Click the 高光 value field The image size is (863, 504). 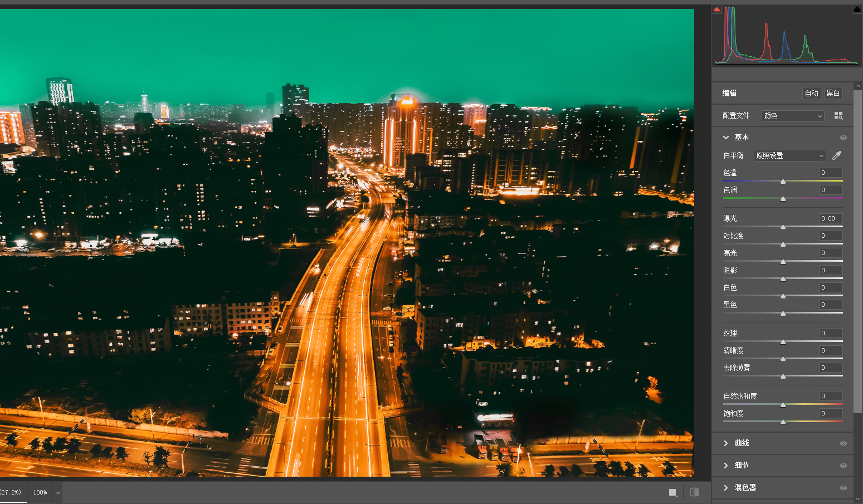831,253
